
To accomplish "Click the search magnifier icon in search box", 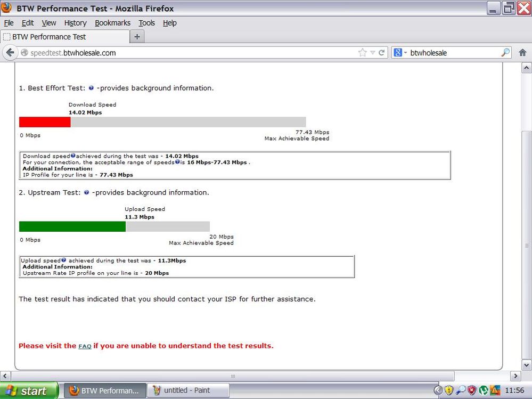I will (505, 53).
